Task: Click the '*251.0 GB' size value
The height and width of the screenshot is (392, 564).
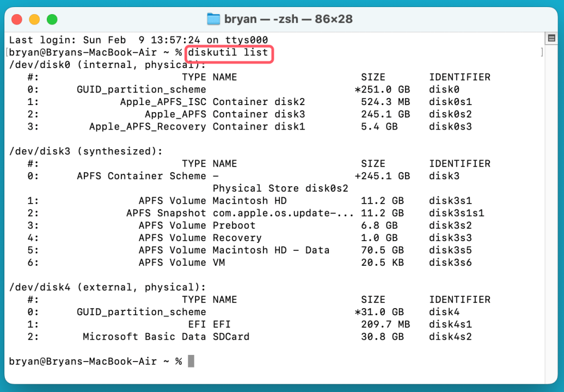Action: (x=382, y=90)
